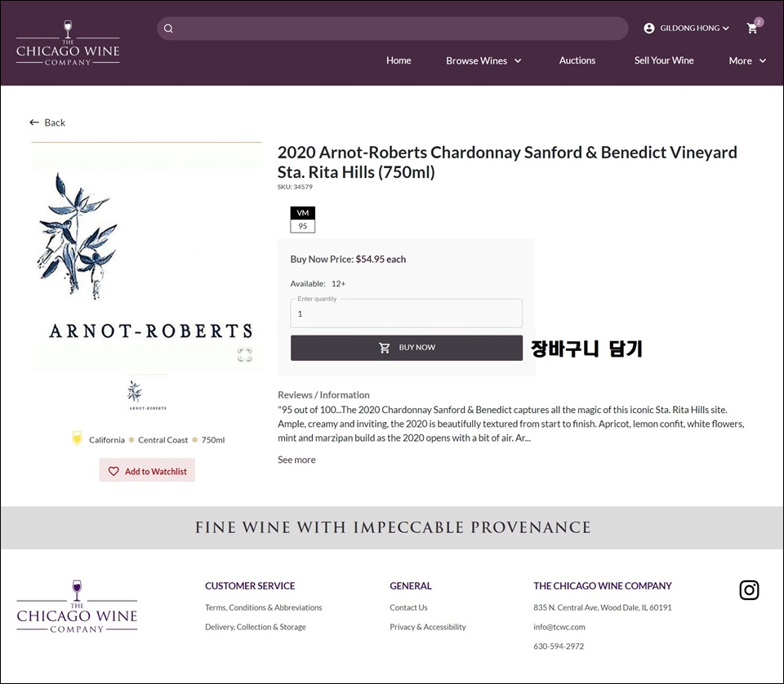Click the 750ml size tag
The width and height of the screenshot is (784, 684).
point(213,440)
